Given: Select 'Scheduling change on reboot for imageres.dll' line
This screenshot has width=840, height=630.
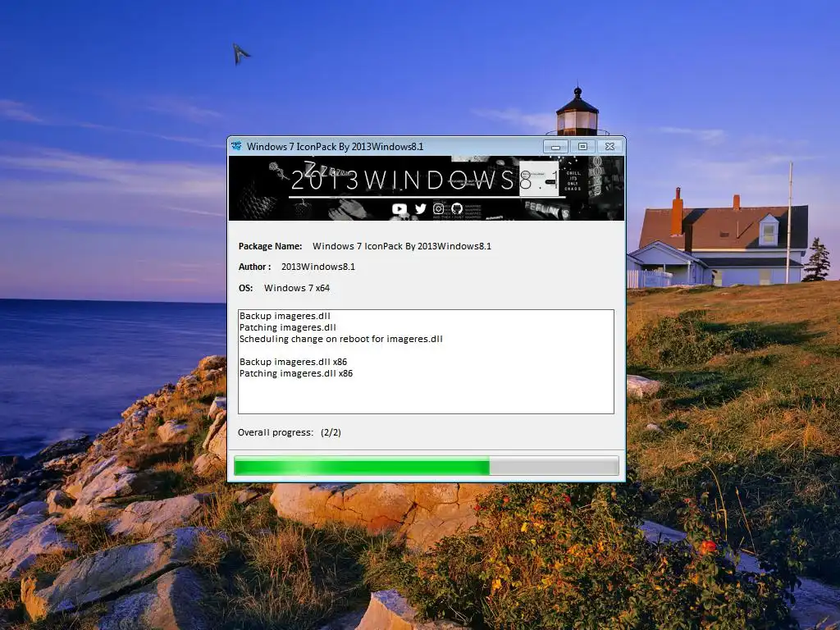Looking at the screenshot, I should (341, 339).
